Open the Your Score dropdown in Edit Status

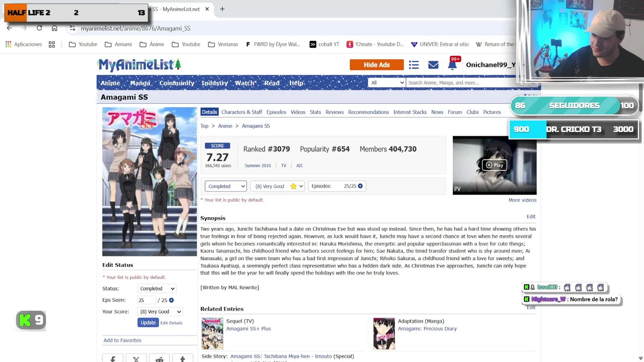160,312
